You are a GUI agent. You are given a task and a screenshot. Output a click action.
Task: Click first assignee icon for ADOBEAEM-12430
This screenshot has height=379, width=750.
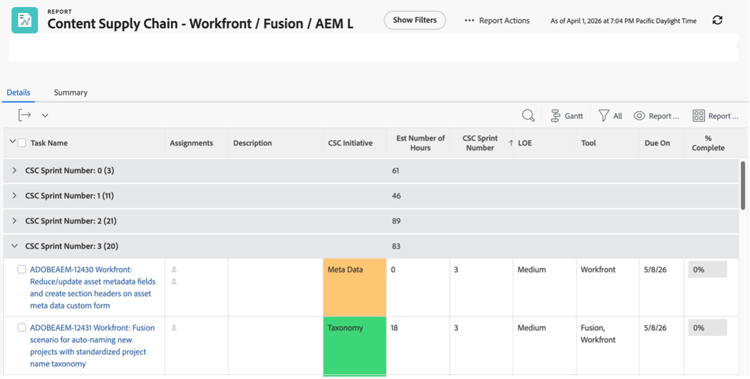pos(174,270)
